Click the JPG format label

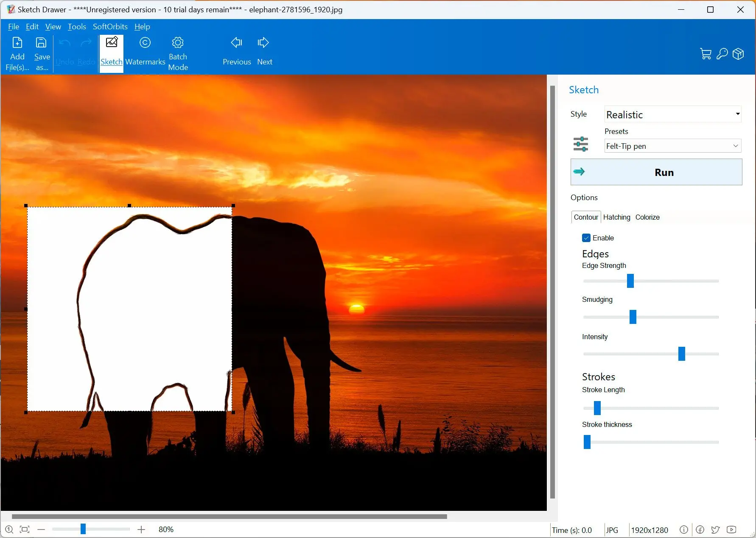click(612, 530)
